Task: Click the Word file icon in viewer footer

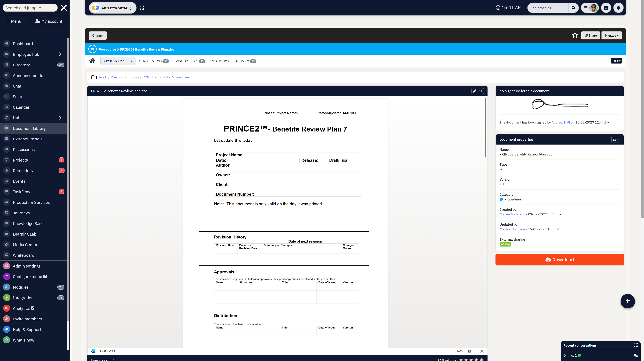Action: (93, 351)
